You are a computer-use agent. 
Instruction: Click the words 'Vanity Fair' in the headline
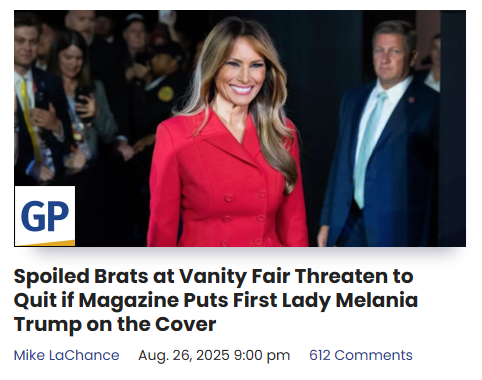235,276
